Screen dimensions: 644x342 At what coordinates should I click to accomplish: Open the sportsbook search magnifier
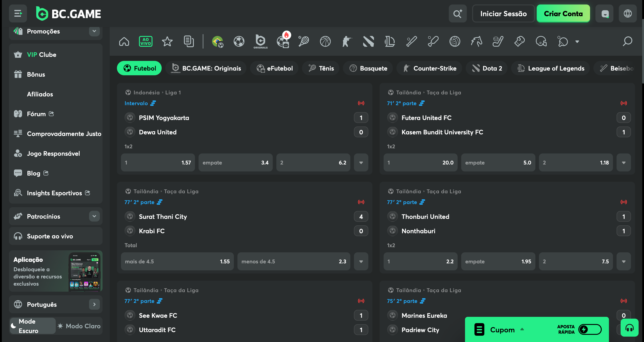pyautogui.click(x=628, y=42)
